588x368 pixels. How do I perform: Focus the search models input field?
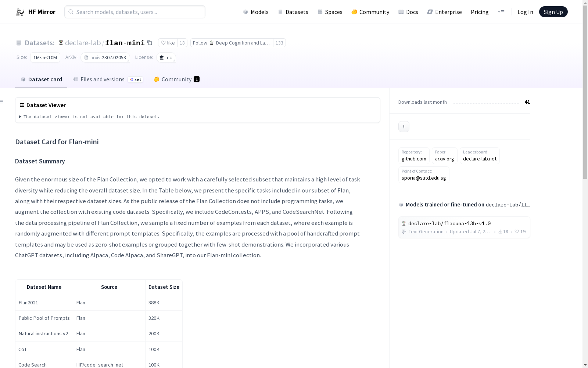[x=135, y=12]
